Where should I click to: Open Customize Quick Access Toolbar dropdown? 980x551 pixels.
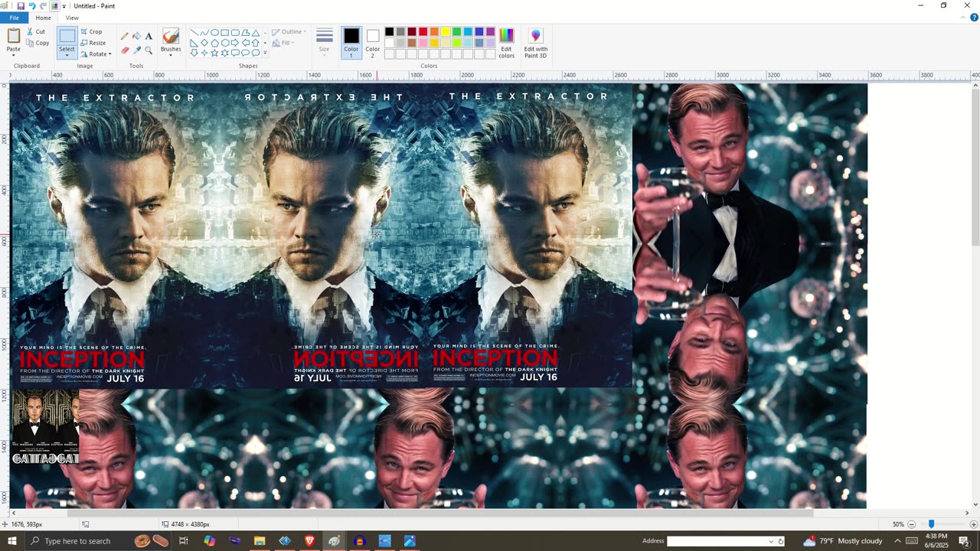[64, 6]
